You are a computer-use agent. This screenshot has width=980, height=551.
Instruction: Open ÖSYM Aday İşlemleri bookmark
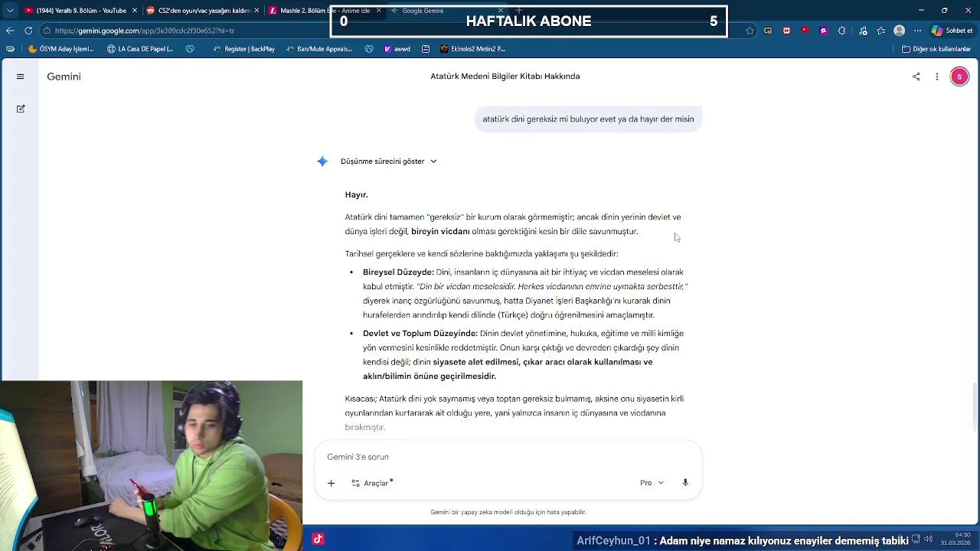click(60, 49)
